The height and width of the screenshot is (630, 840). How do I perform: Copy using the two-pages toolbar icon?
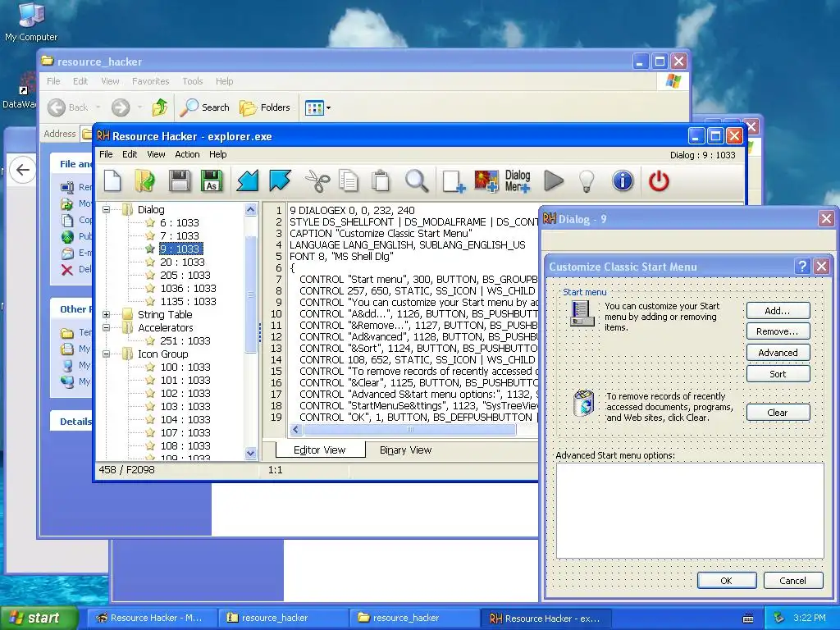pos(349,181)
